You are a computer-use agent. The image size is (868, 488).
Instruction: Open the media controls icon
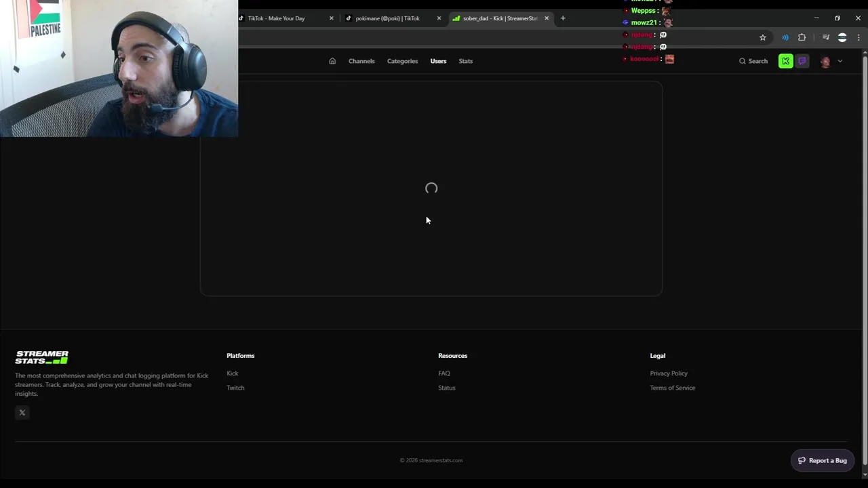825,37
